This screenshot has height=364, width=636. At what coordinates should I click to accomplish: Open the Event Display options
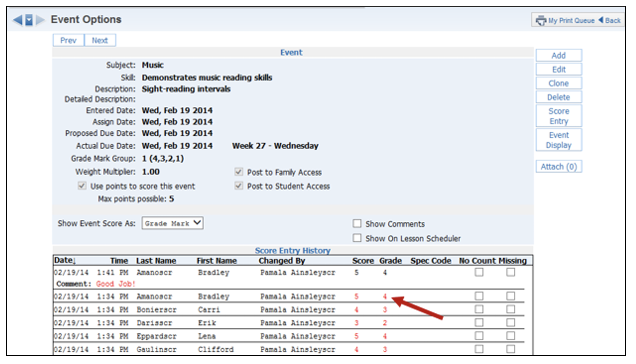[x=559, y=140]
